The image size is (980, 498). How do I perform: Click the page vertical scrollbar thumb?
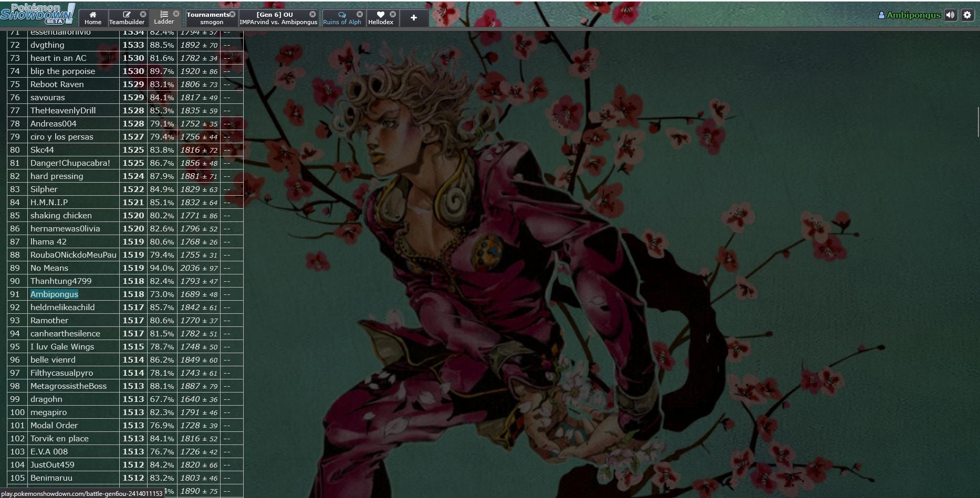tap(978, 122)
